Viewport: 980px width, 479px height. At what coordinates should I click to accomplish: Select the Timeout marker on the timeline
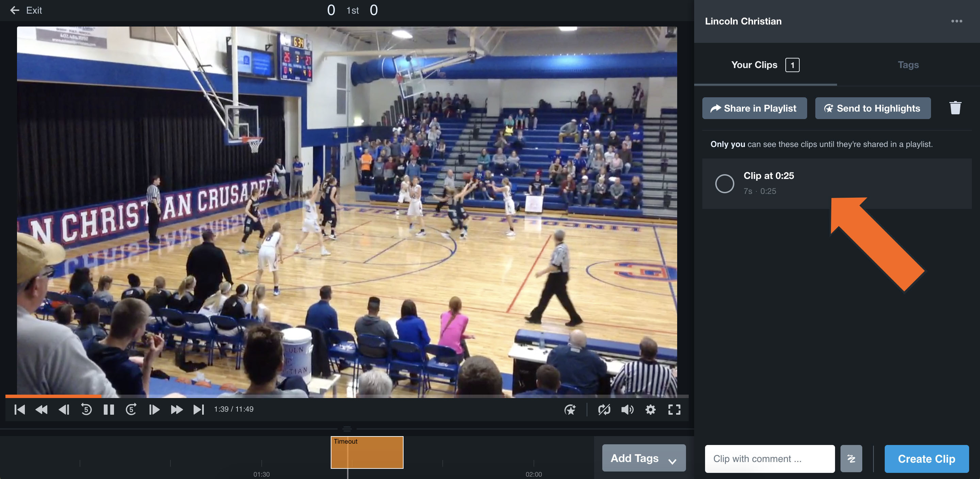[x=366, y=452]
